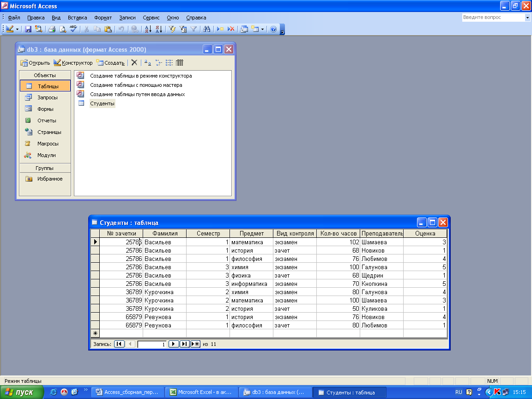The image size is (532, 399).
Task: Click the record number field
Action: [x=151, y=344]
